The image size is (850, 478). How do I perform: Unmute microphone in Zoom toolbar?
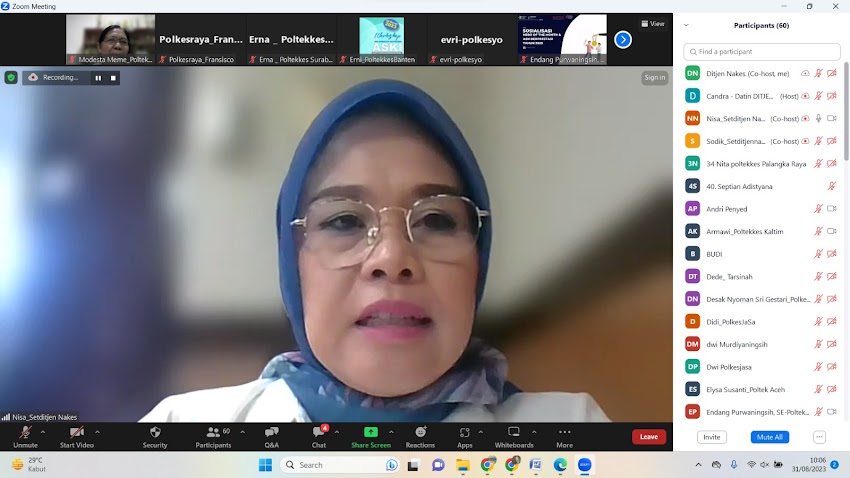point(25,437)
